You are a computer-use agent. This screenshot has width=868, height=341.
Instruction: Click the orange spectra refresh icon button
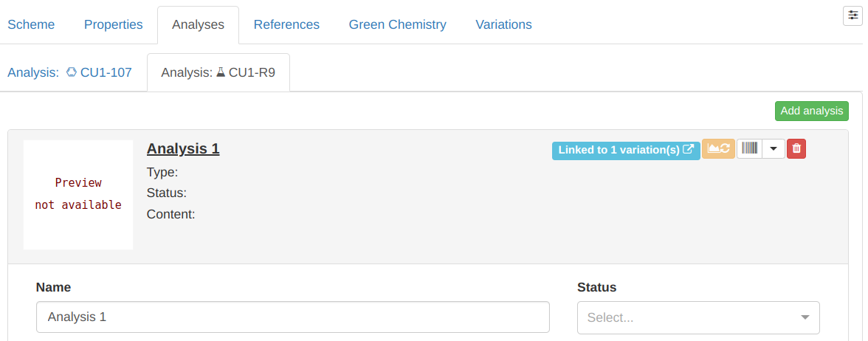pos(718,149)
